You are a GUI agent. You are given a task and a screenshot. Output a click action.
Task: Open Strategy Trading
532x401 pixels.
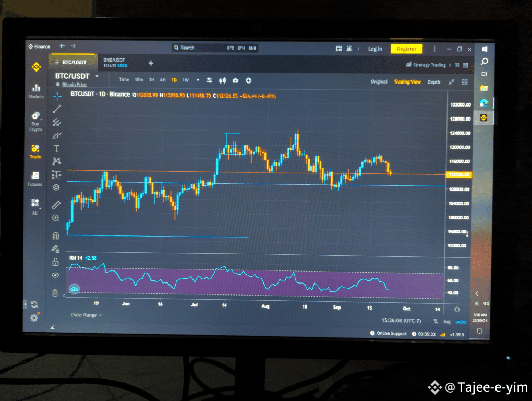pyautogui.click(x=426, y=65)
